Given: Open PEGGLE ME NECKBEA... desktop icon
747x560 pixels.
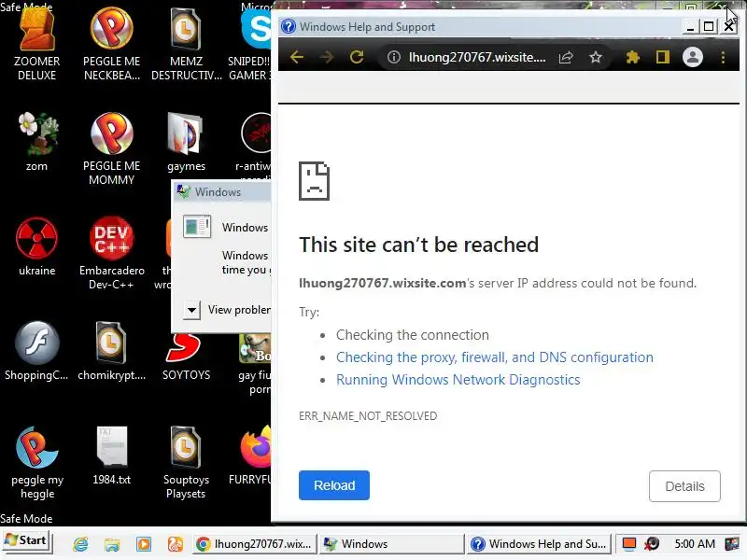Looking at the screenshot, I should tap(111, 44).
